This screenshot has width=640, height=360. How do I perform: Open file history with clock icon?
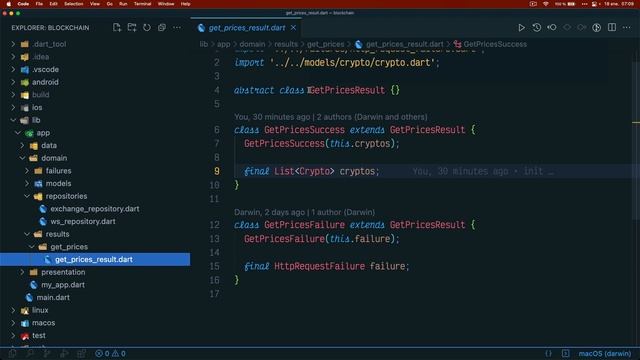[536, 27]
